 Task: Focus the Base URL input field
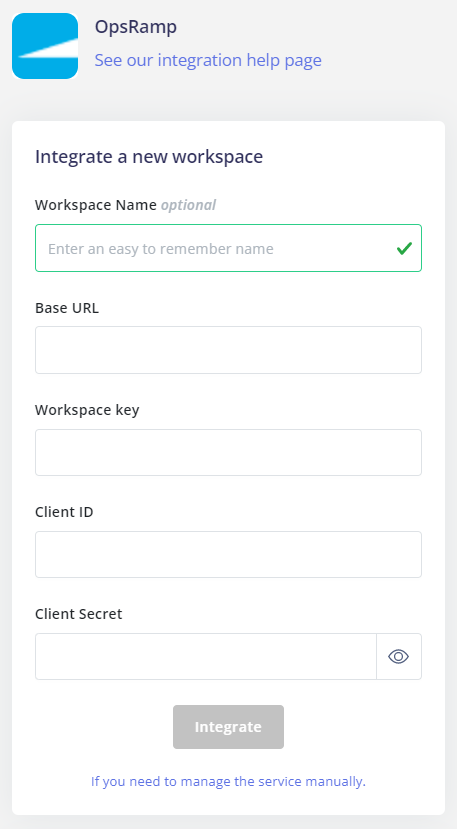point(228,350)
